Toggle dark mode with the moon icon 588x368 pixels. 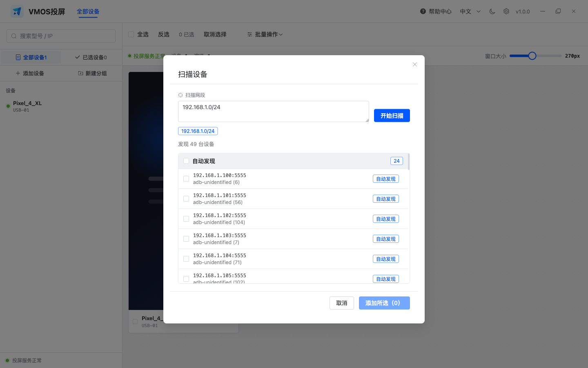492,11
